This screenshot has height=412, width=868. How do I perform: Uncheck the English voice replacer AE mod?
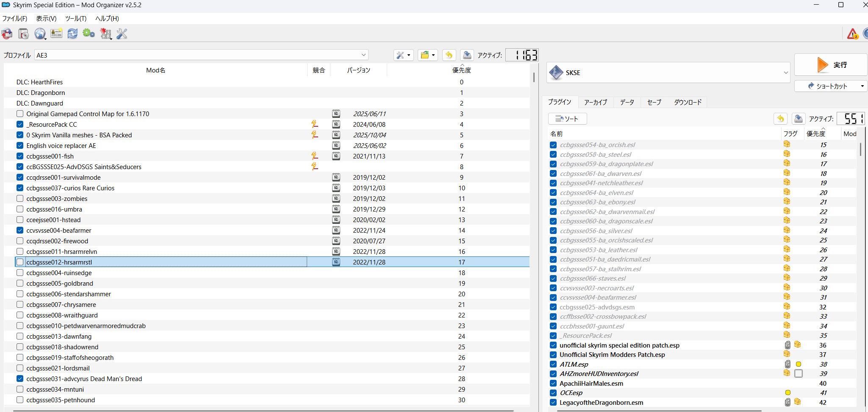coord(20,145)
